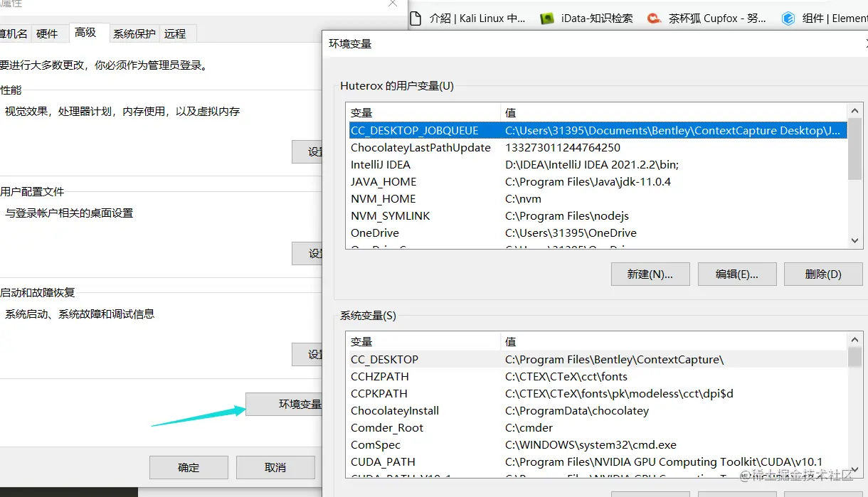Click the Element 组件 bookmark favicon
Viewport: 868px width, 497px height.
pos(788,18)
